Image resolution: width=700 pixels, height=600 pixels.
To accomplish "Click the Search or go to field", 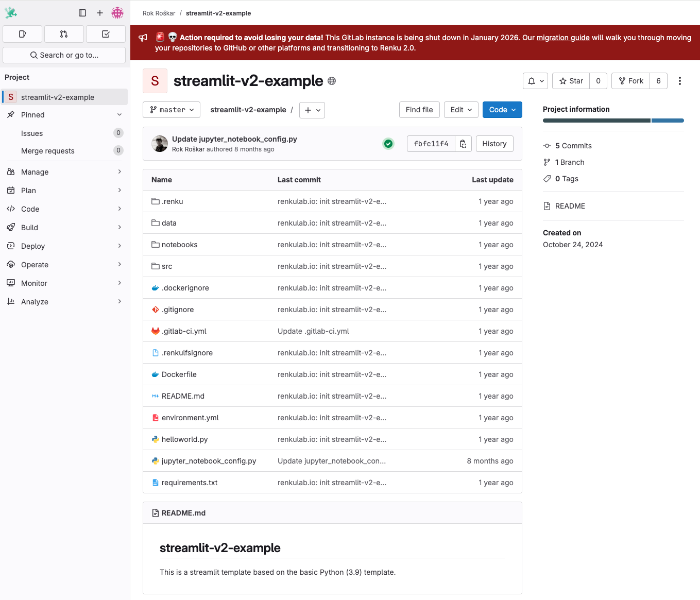I will coord(64,55).
